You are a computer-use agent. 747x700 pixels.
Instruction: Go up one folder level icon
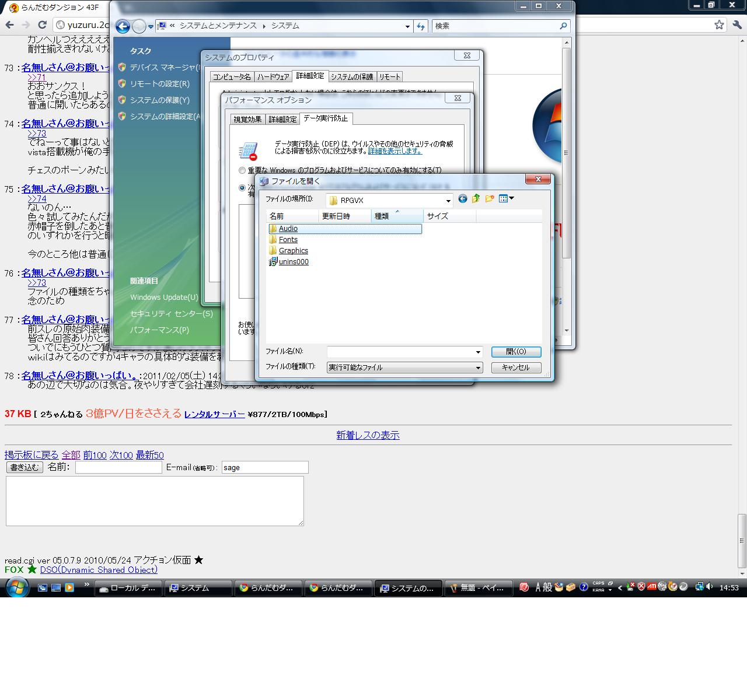pos(476,199)
